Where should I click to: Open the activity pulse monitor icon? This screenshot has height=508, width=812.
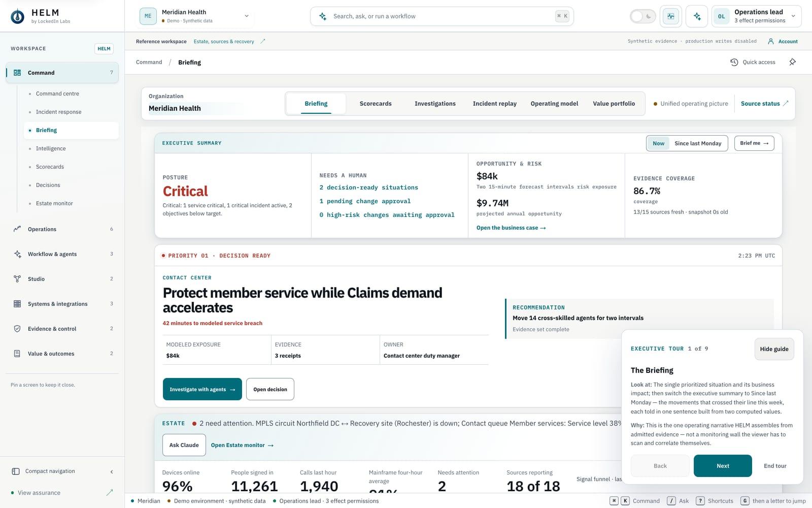[x=671, y=16]
